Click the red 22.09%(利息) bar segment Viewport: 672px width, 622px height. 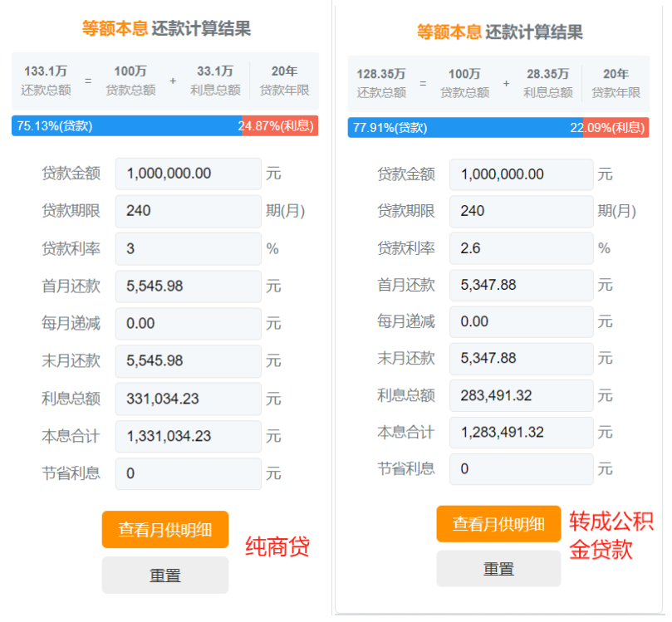coord(615,128)
